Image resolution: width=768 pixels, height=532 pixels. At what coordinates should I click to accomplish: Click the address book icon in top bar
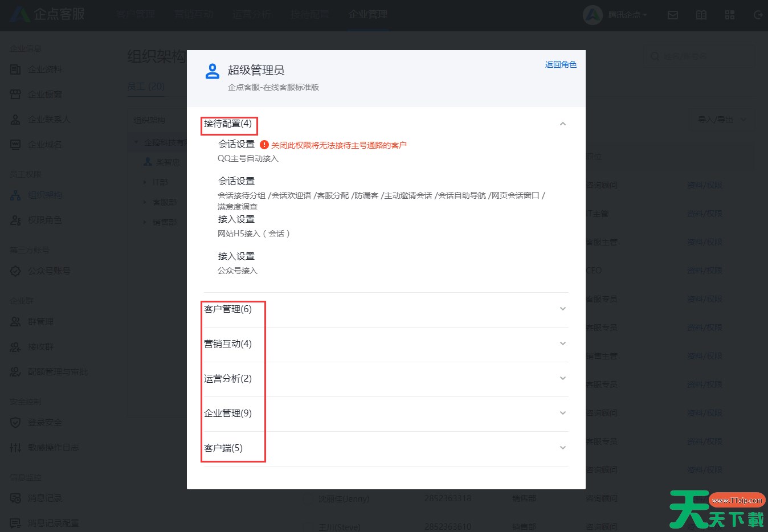click(x=701, y=15)
